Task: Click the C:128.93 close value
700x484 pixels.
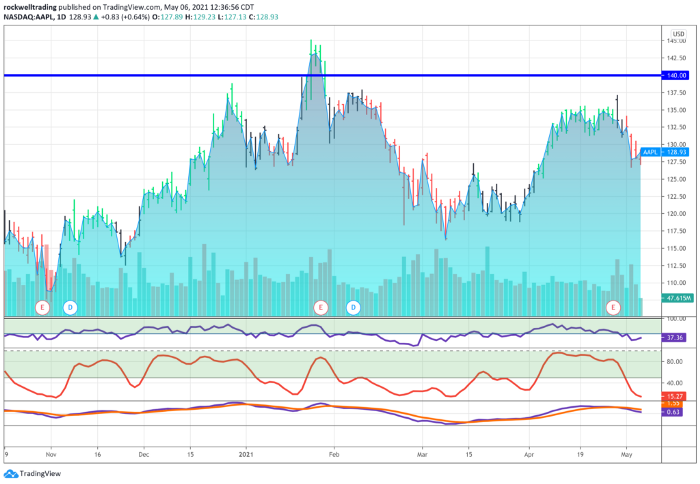Action: click(264, 17)
